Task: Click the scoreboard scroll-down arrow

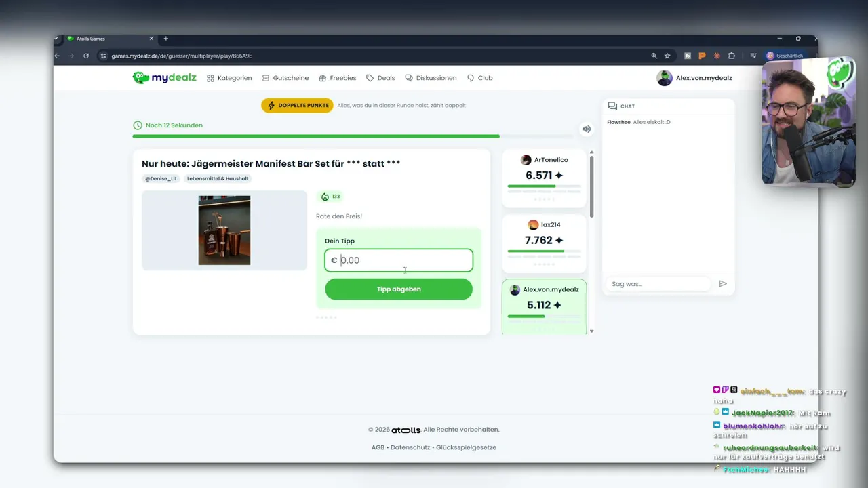Action: pyautogui.click(x=592, y=331)
